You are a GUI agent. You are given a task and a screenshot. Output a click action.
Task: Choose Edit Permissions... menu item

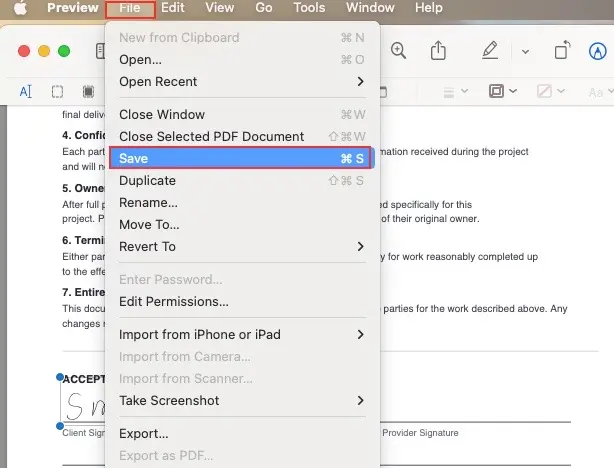pyautogui.click(x=242, y=302)
